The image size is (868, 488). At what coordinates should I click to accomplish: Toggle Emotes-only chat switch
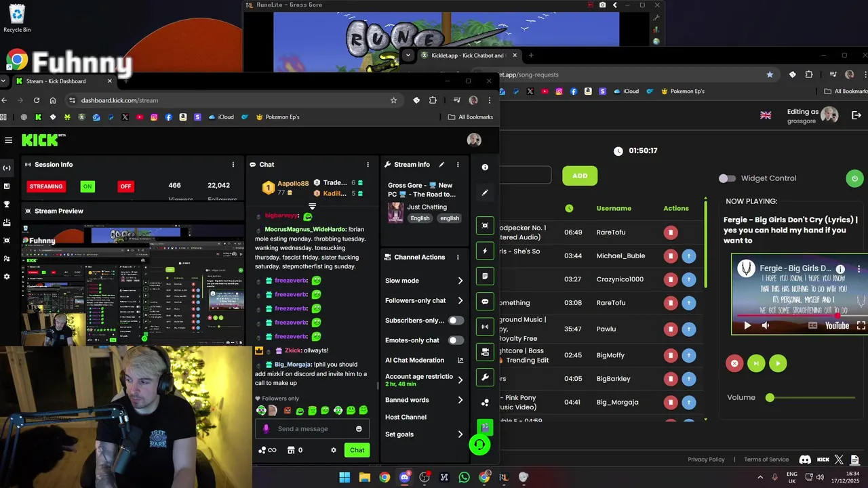[x=456, y=340]
